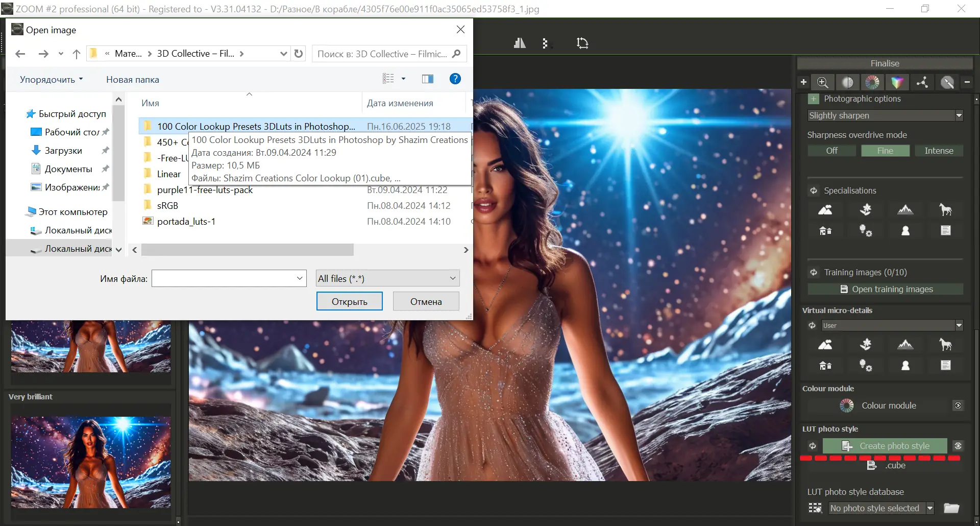
Task: Click the Имя column header
Action: click(x=151, y=103)
